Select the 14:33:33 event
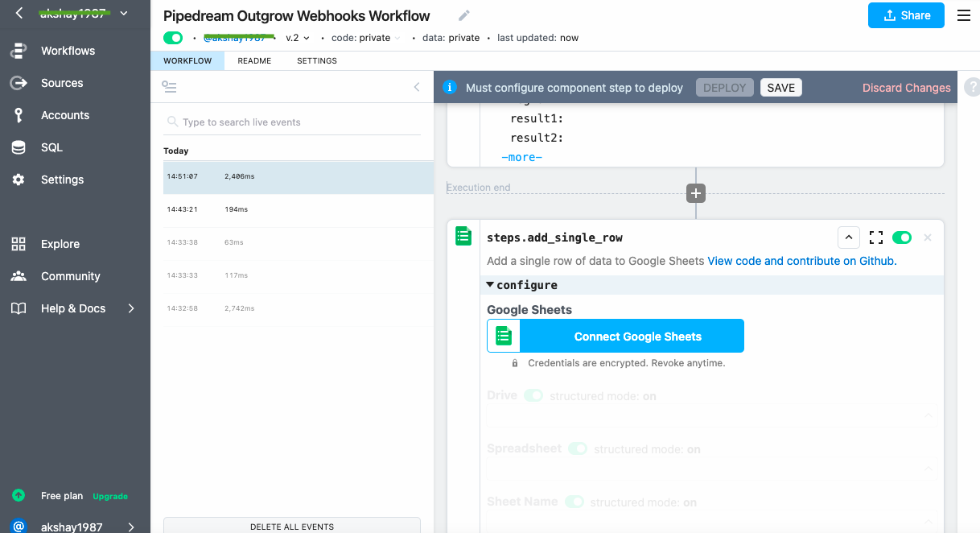 click(x=299, y=275)
